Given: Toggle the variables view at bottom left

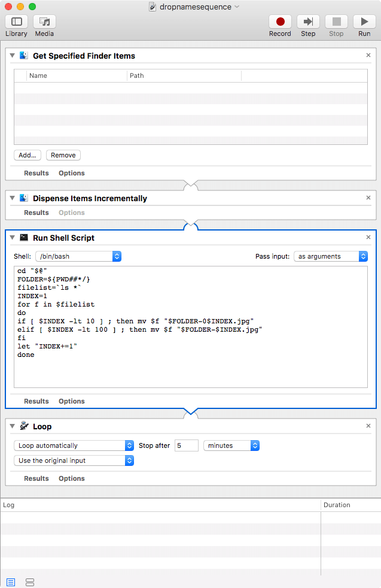Looking at the screenshot, I should (29, 581).
